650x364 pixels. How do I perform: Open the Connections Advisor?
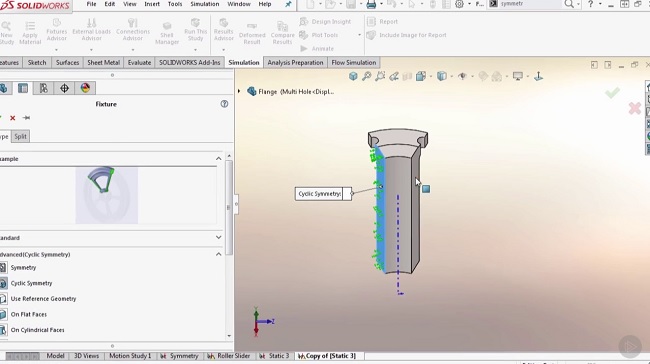click(x=133, y=29)
